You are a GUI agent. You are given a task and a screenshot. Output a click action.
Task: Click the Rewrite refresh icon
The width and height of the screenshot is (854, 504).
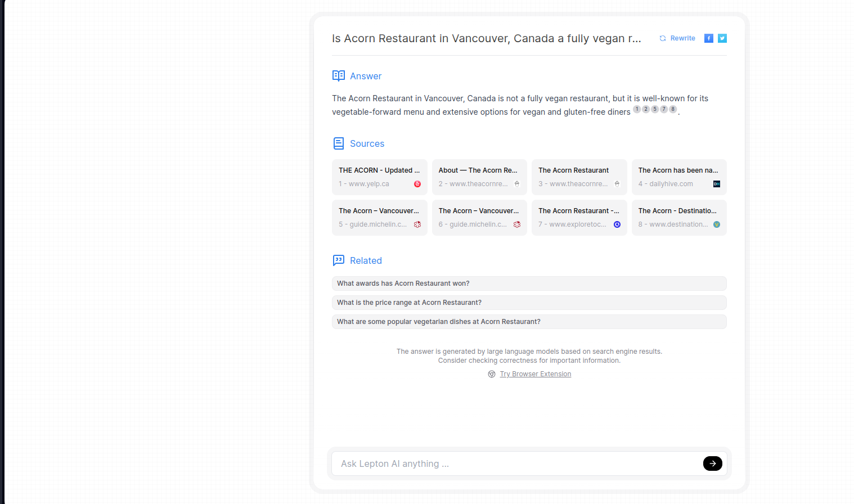pyautogui.click(x=663, y=38)
